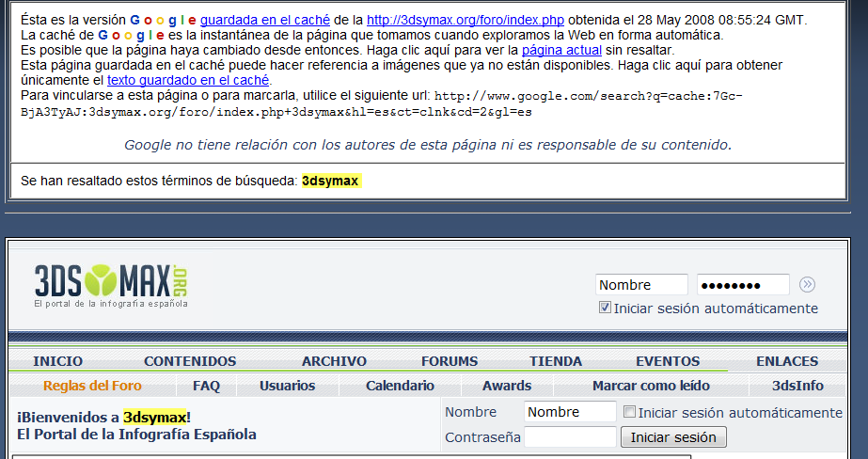Click the lower Nombre input field

[570, 411]
